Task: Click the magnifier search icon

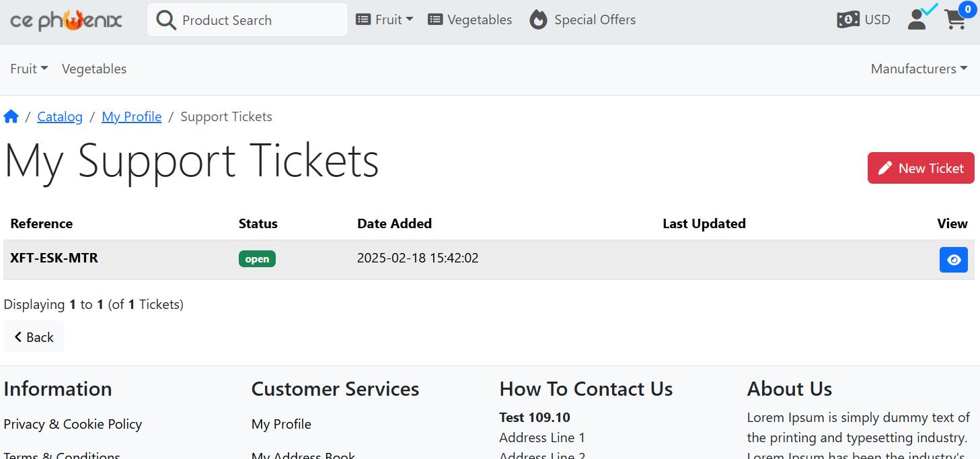Action: (x=165, y=20)
